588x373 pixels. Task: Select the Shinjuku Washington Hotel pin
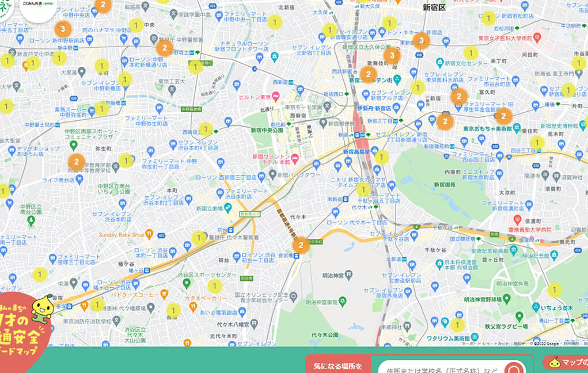coord(295,158)
